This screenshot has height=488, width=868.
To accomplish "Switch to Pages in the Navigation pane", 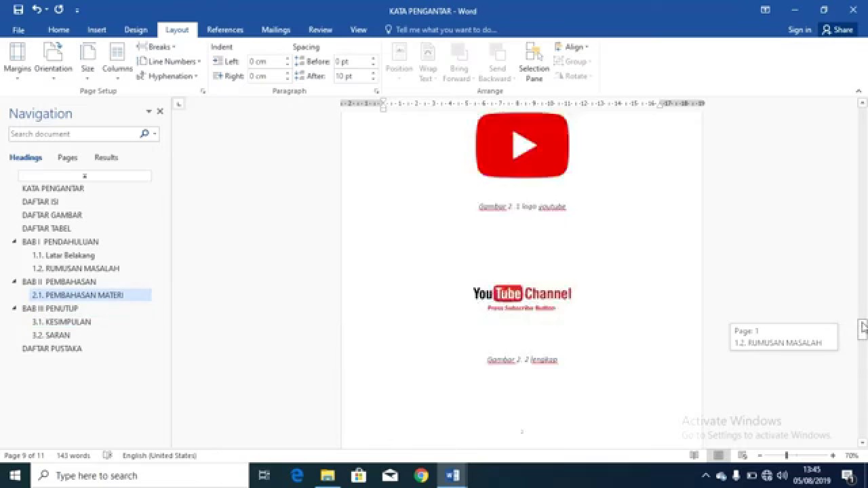I will pos(67,157).
